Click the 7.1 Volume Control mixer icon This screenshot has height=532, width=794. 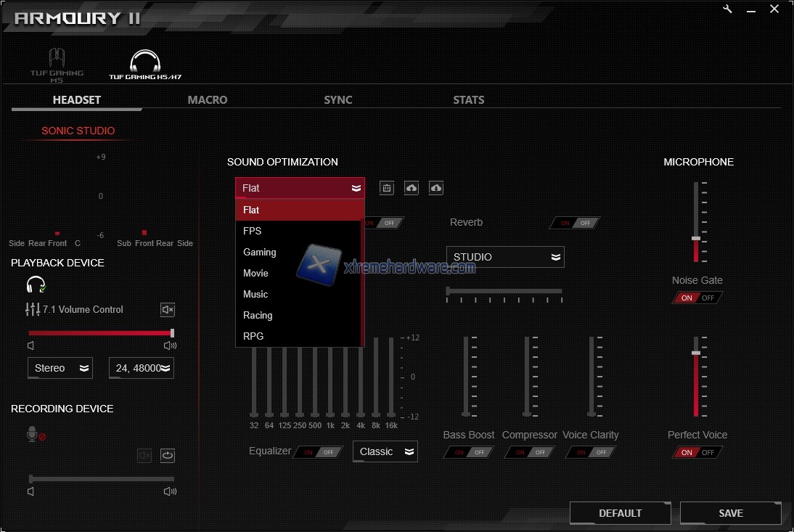pyautogui.click(x=33, y=309)
